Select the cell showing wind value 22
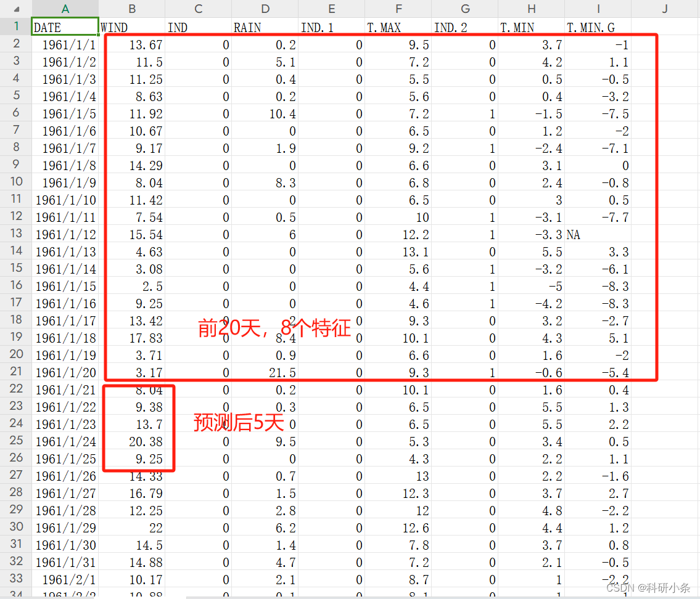This screenshot has height=599, width=700. tap(132, 527)
